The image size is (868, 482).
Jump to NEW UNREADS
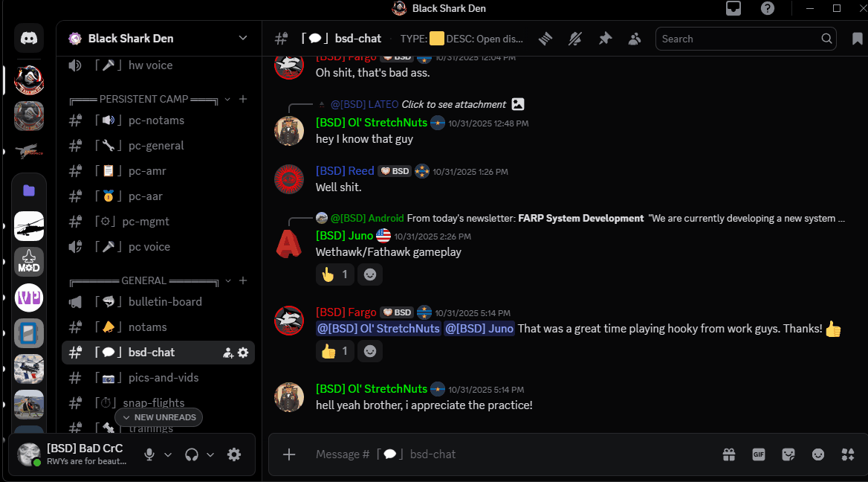coord(158,417)
